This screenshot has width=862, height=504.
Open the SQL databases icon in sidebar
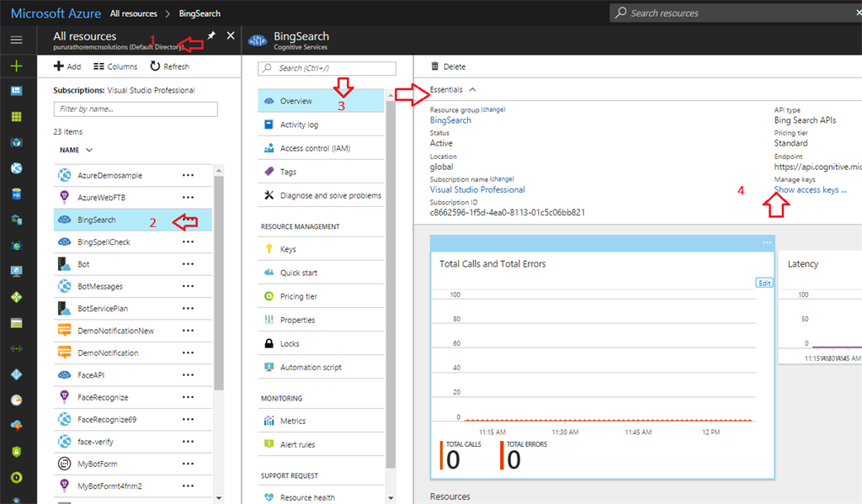click(17, 194)
